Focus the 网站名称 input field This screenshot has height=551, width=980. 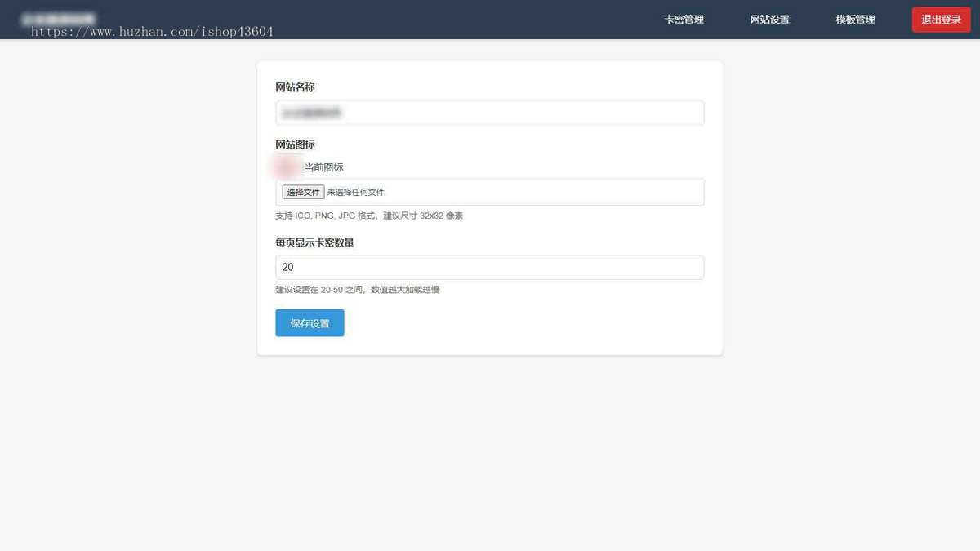490,113
